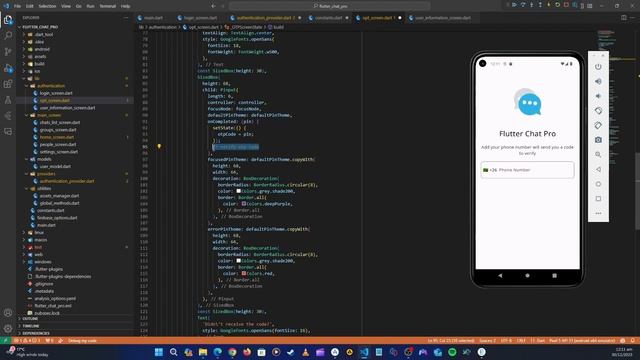Screen dimensions: 640x360
Task: Click the emulator zoom magnifier icon
Action: (x=598, y=155)
